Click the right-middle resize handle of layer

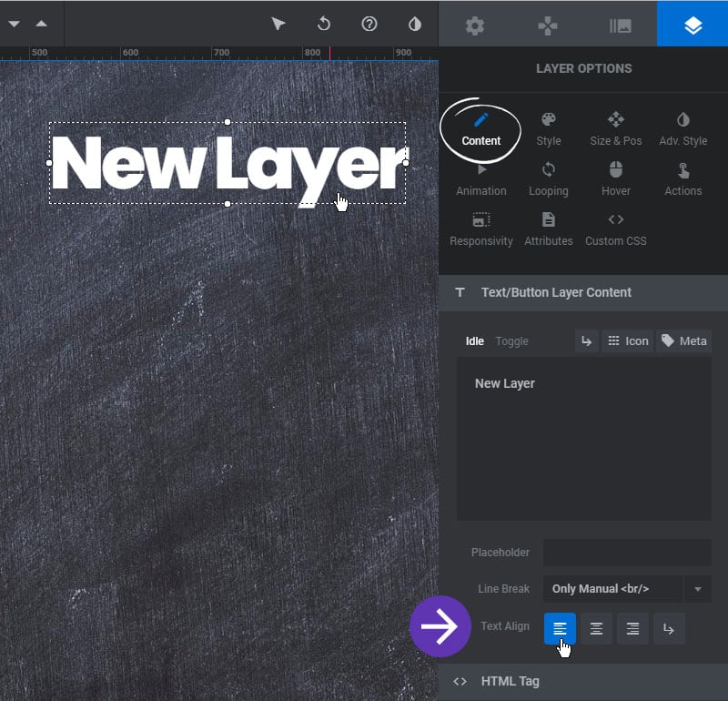406,163
